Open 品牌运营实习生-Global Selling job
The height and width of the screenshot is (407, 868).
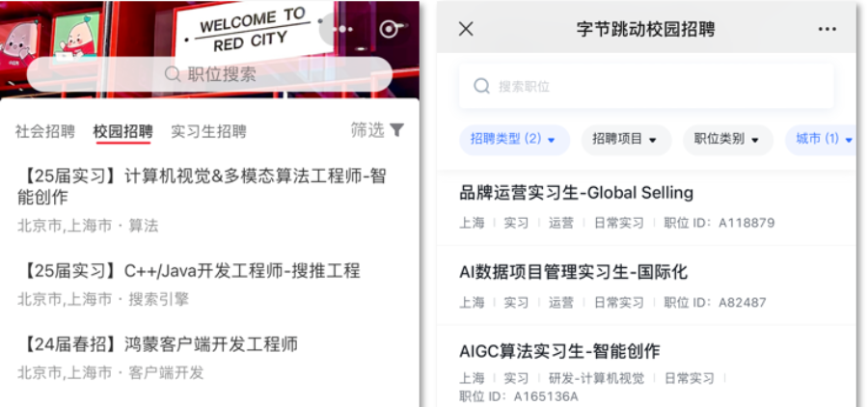[x=577, y=193]
